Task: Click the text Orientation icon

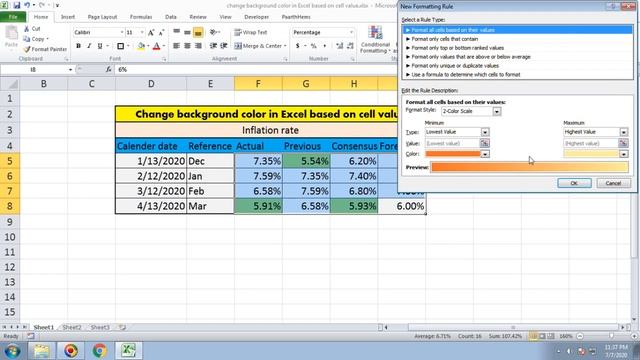Action: click(x=213, y=32)
